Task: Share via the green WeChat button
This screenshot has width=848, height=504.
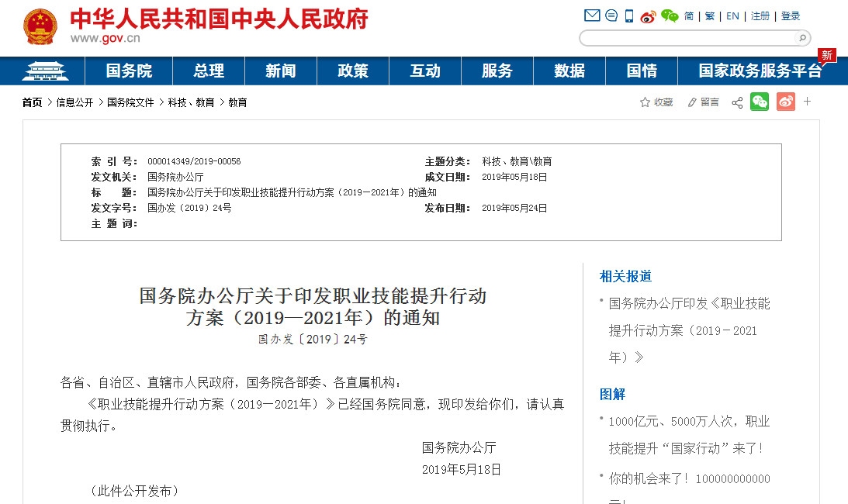Action: 760,102
